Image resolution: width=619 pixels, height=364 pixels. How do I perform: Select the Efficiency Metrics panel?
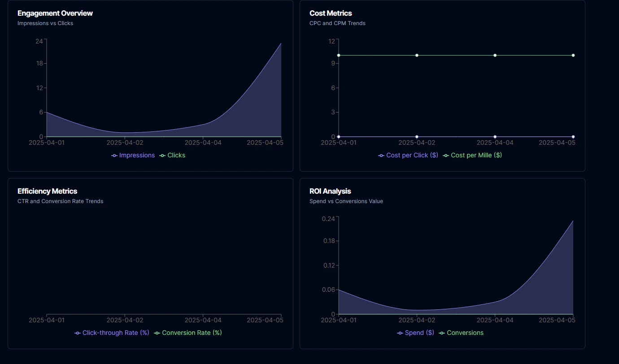pyautogui.click(x=150, y=264)
